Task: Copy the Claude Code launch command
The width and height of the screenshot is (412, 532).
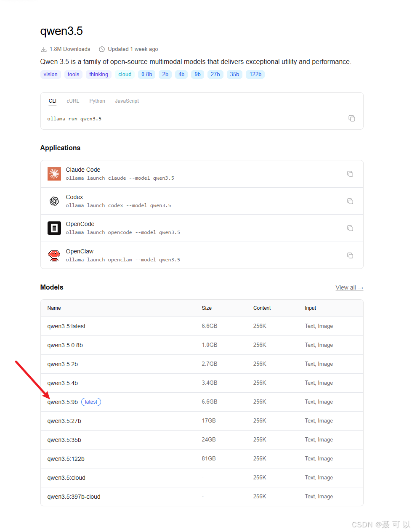Action: pos(350,174)
